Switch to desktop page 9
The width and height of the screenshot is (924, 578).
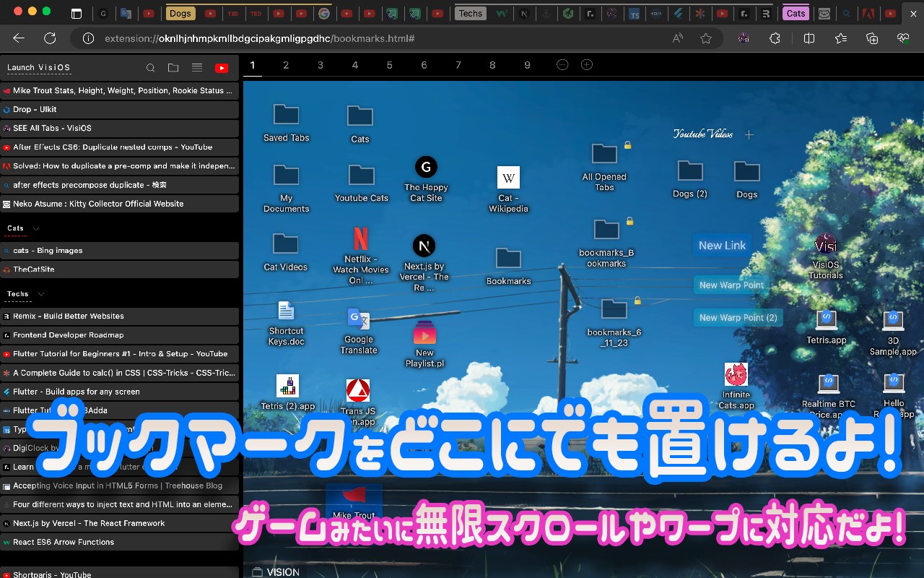(x=527, y=65)
